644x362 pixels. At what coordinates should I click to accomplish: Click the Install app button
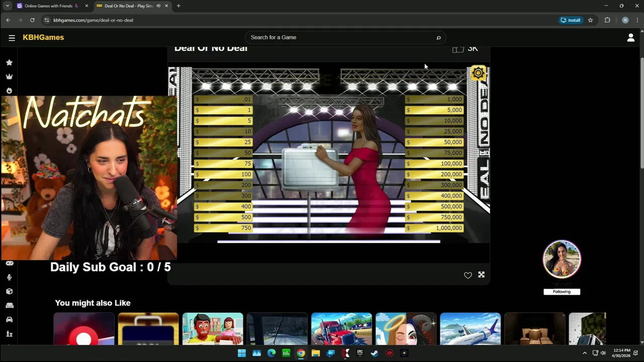coord(571,20)
